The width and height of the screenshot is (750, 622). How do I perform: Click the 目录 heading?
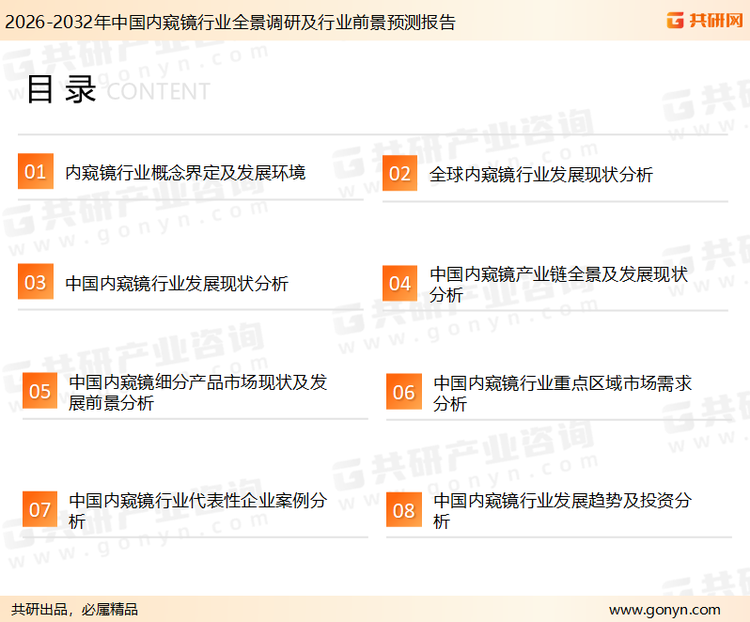[61, 89]
